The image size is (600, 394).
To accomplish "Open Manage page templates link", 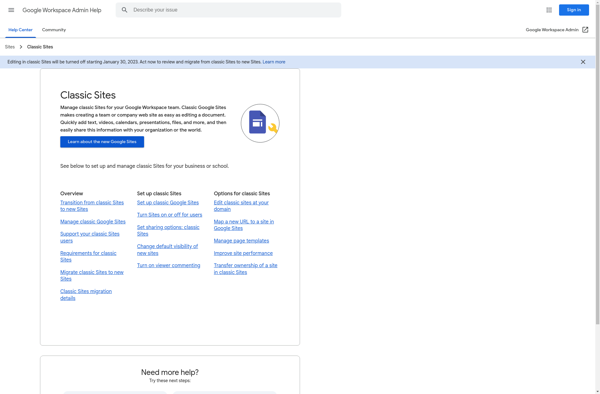I will [241, 241].
